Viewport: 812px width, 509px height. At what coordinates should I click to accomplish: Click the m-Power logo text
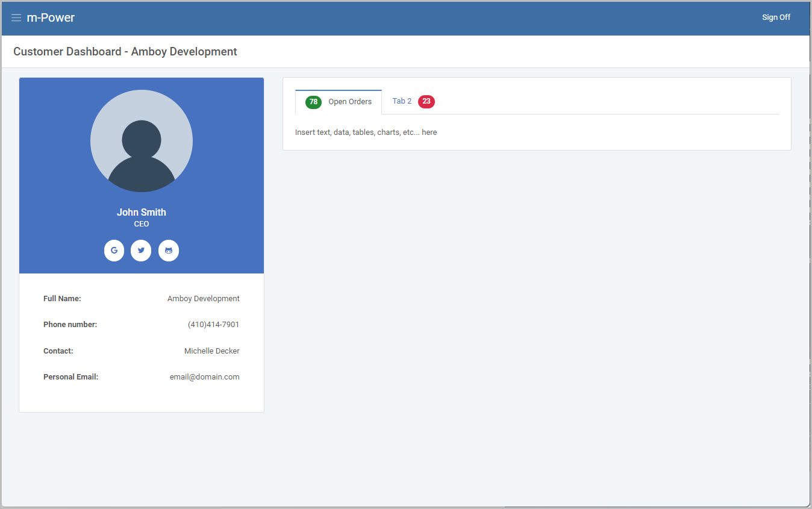tap(51, 17)
